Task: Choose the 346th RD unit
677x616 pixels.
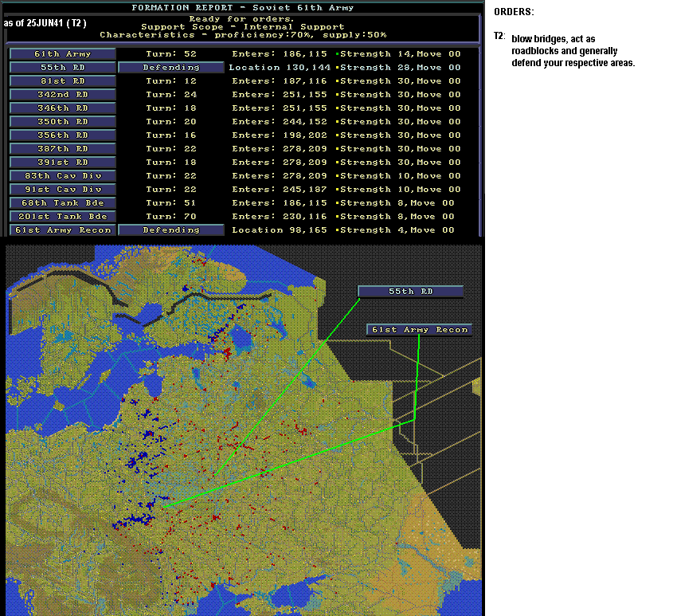Action: 63,108
